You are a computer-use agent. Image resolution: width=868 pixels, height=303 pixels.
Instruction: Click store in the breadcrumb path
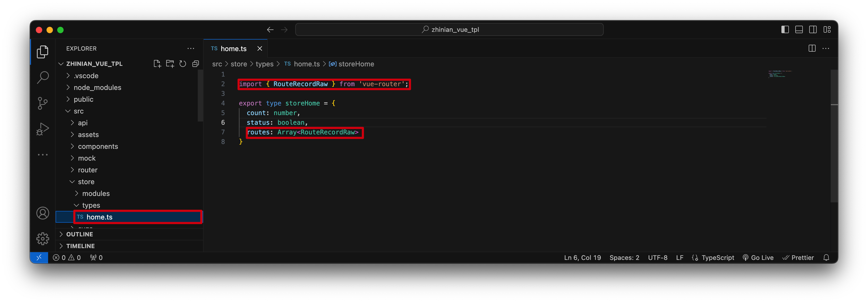click(239, 64)
